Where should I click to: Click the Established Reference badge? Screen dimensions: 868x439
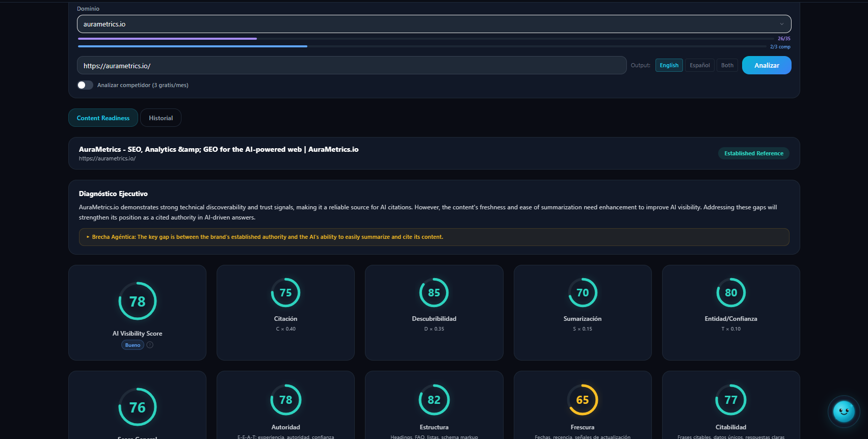click(753, 153)
